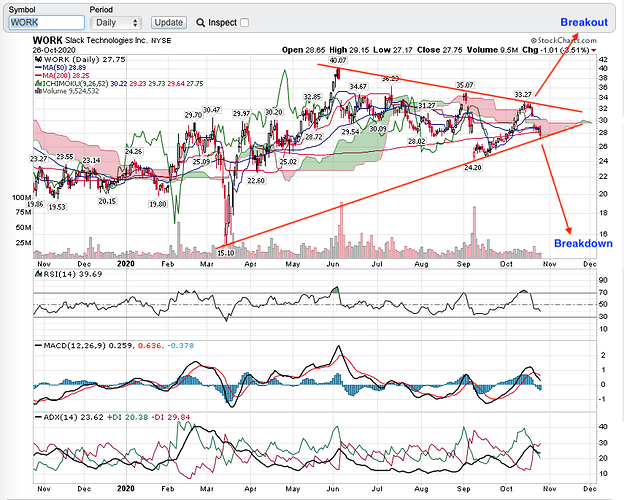Click the 35.07 peak label
Viewport: 624px width, 500px height.
(x=465, y=85)
